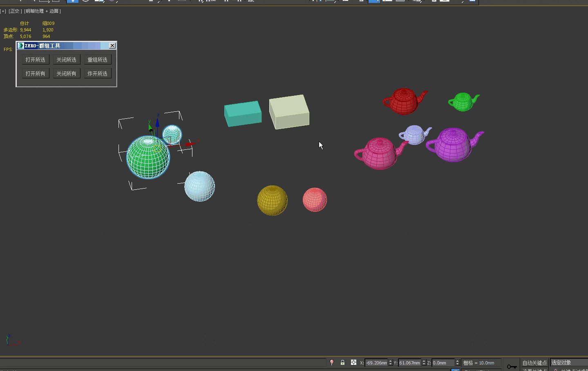Image resolution: width=588 pixels, height=371 pixels.
Task: Click the Y coordinate spinner arrows
Action: pos(424,363)
